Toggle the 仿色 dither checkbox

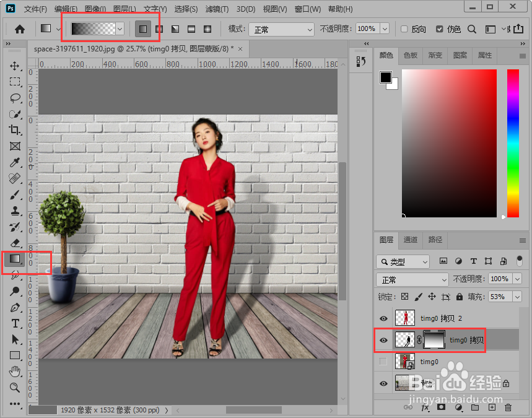point(439,29)
